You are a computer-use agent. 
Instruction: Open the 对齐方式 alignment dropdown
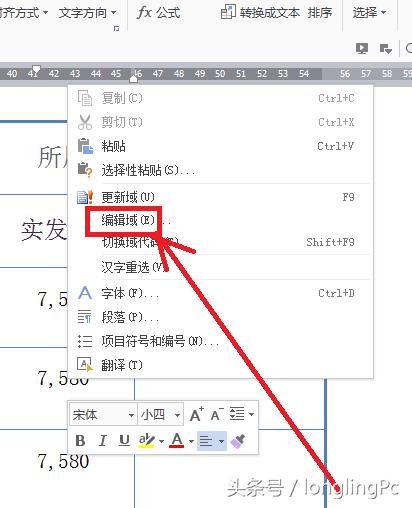click(x=24, y=13)
